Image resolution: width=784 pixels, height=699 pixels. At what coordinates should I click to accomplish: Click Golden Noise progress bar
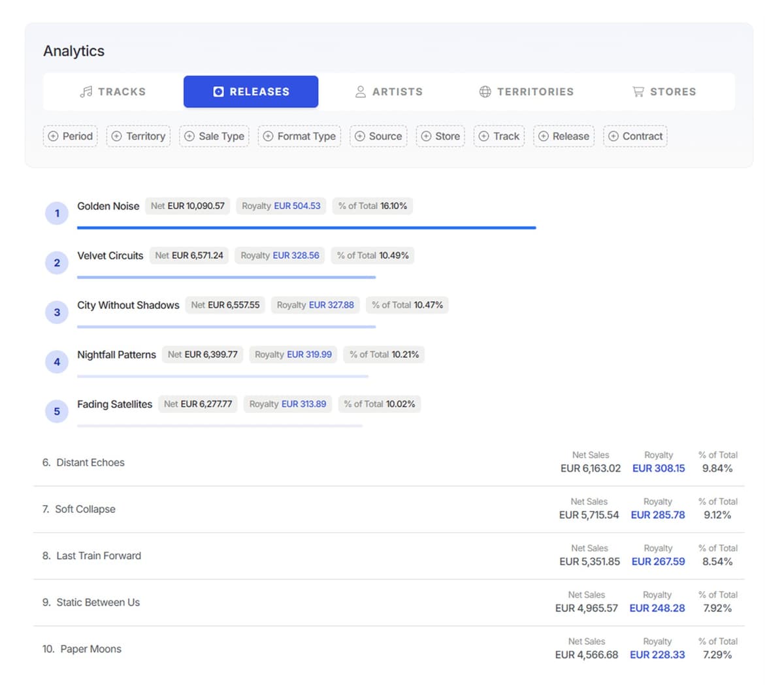tap(306, 228)
